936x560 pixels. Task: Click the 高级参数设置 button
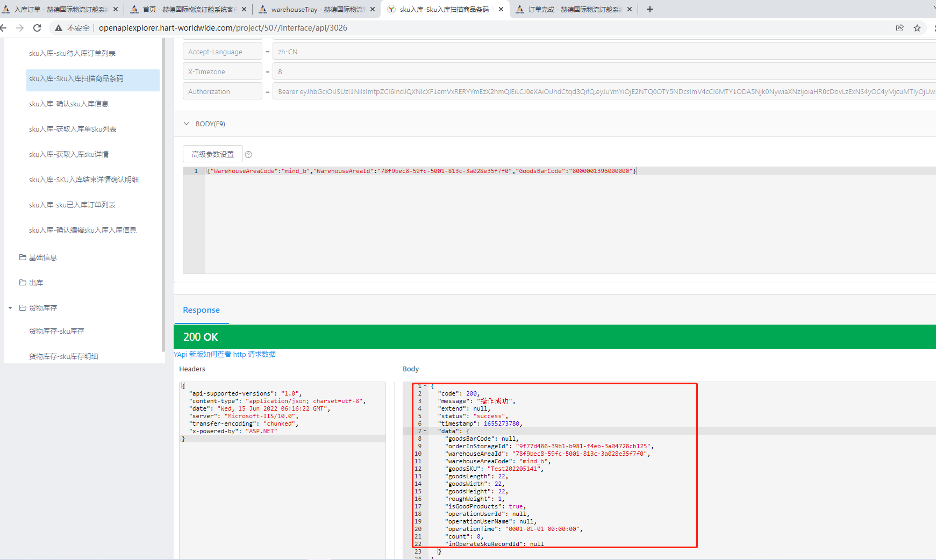point(213,154)
